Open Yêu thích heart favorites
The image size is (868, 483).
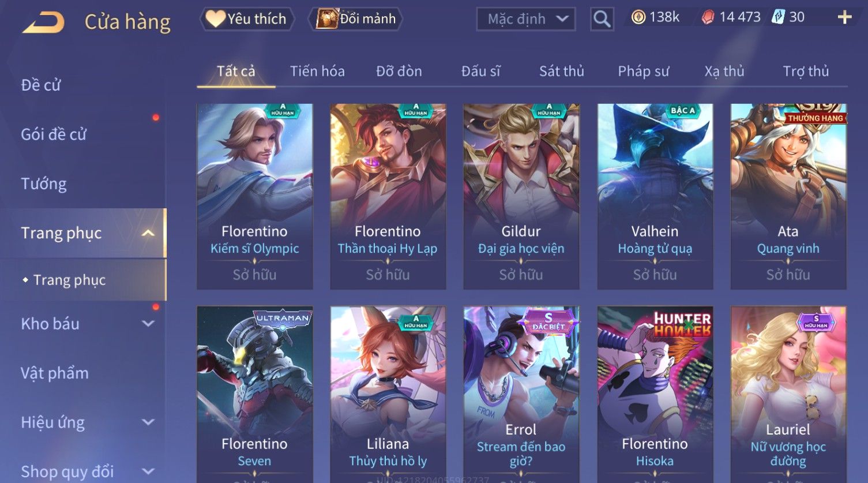(x=247, y=19)
